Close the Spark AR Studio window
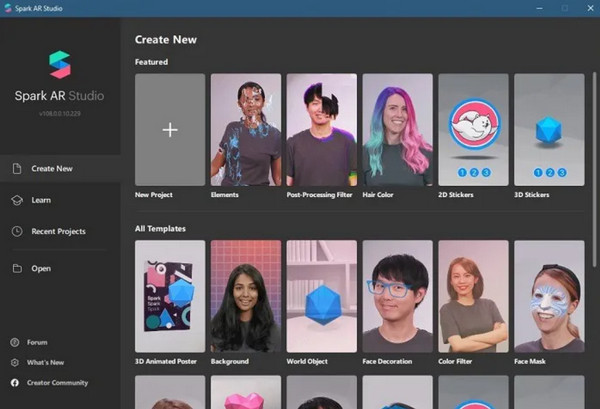The height and width of the screenshot is (409, 600). [x=590, y=8]
